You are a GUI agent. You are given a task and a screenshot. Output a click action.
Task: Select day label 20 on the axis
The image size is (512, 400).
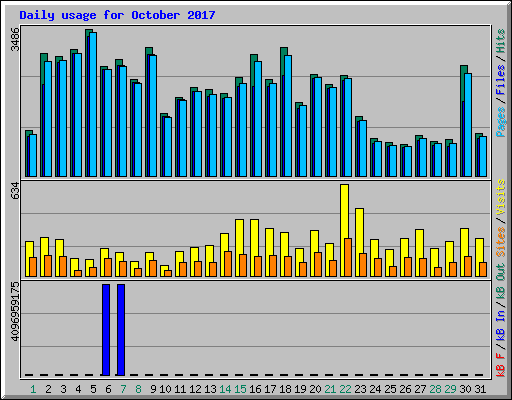315,389
